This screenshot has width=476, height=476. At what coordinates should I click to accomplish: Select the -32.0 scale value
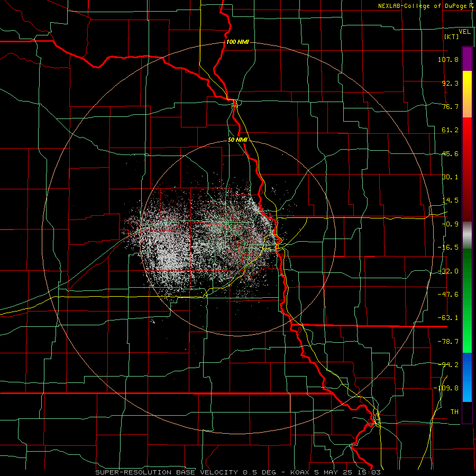click(x=448, y=271)
